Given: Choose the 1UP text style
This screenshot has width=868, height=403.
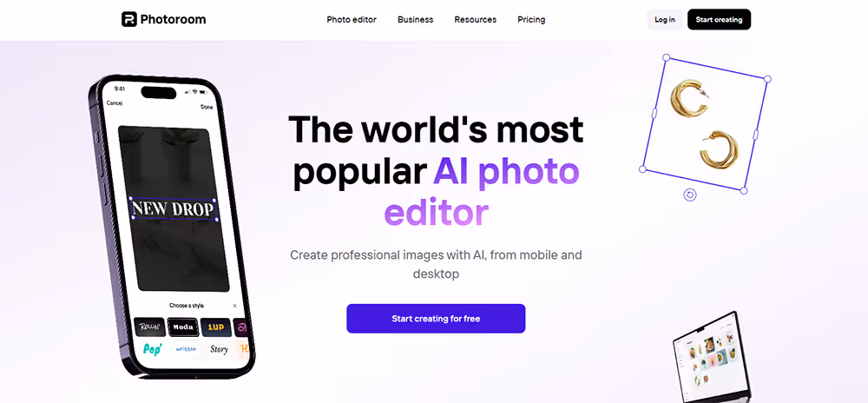Looking at the screenshot, I should tap(216, 327).
